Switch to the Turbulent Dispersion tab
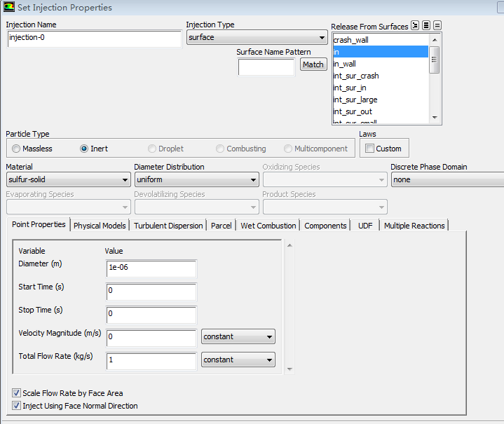The height and width of the screenshot is (424, 504). click(x=168, y=226)
